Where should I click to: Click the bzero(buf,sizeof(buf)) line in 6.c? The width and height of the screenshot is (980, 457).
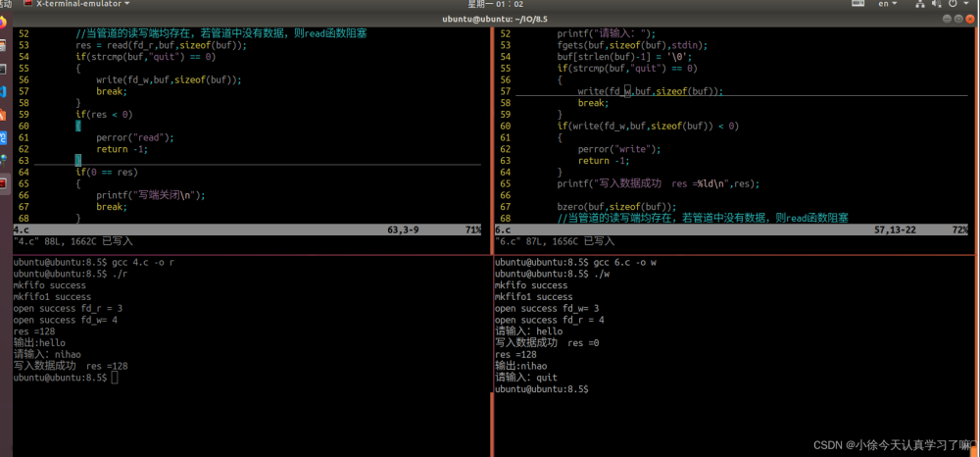click(x=616, y=207)
